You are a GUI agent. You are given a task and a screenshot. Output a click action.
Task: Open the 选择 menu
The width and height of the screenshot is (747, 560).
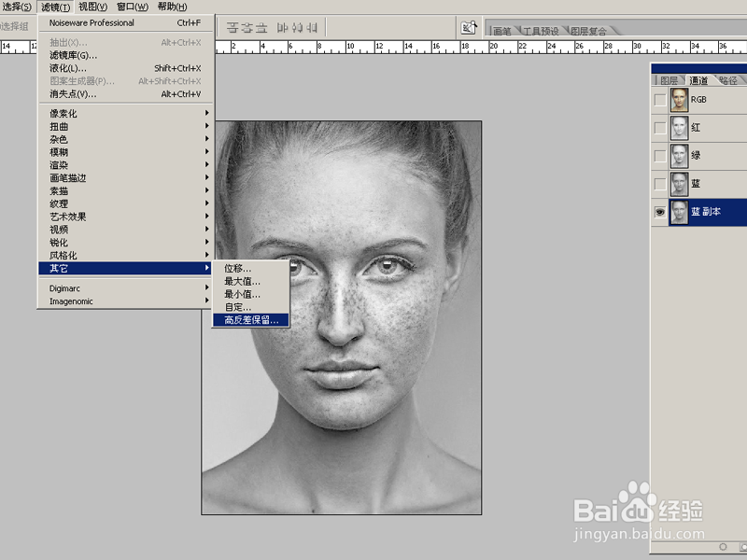tap(17, 7)
